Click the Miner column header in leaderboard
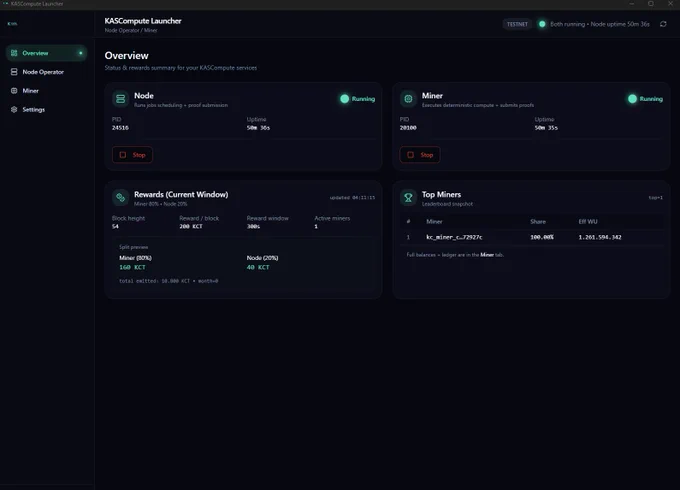680x490 pixels. coord(434,222)
